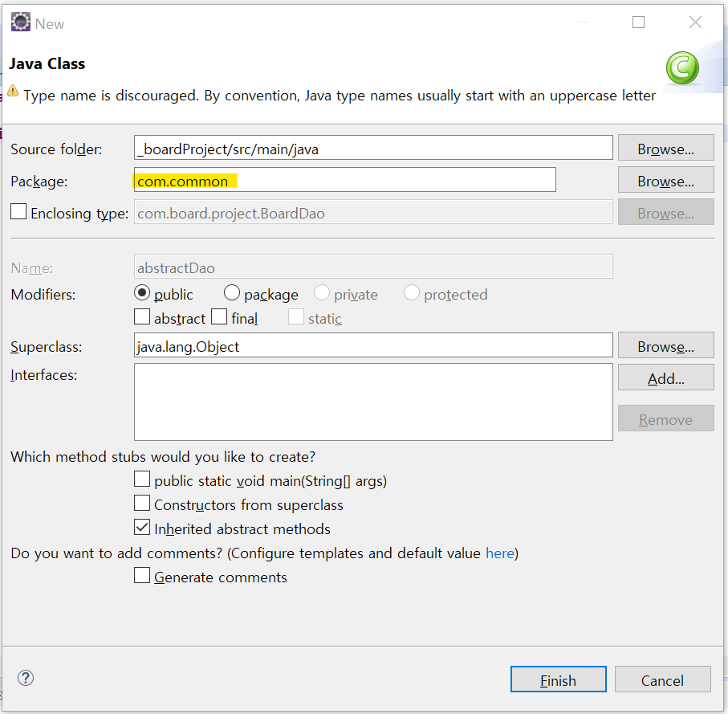Click the warning icon beside type name message

click(x=13, y=91)
